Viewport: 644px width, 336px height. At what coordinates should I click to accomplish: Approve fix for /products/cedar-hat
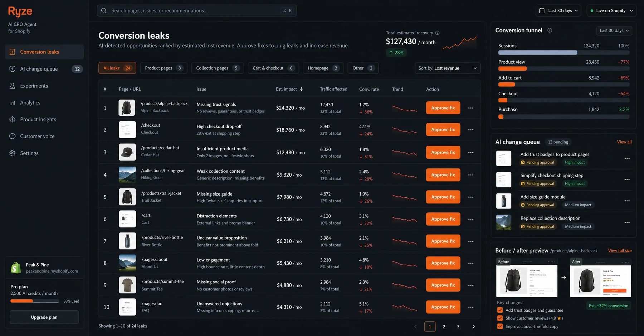tap(443, 152)
